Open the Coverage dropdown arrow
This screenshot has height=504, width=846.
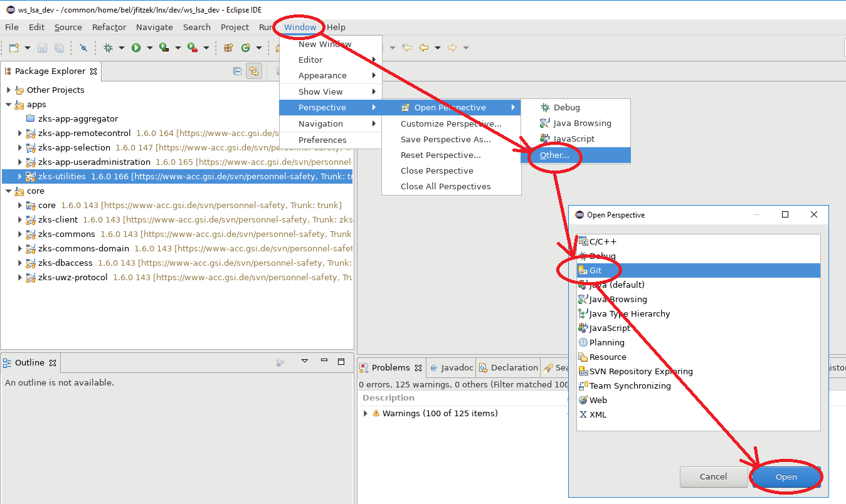178,48
